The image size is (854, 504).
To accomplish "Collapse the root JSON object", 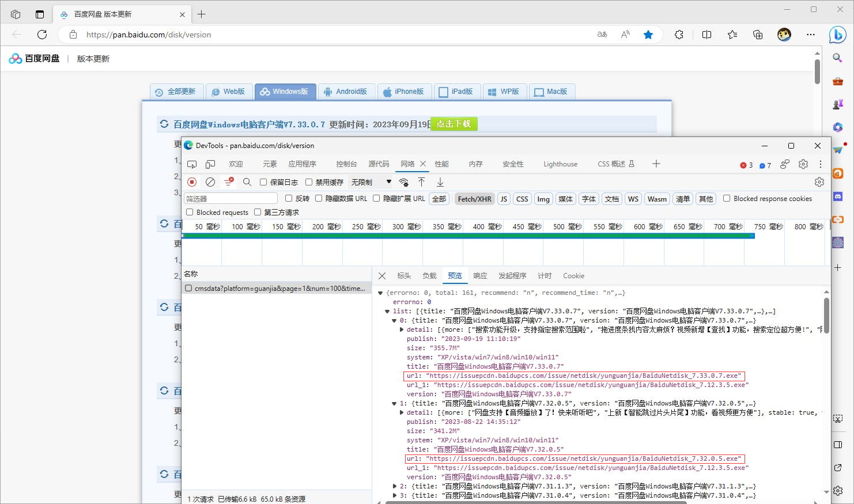I will coord(380,293).
